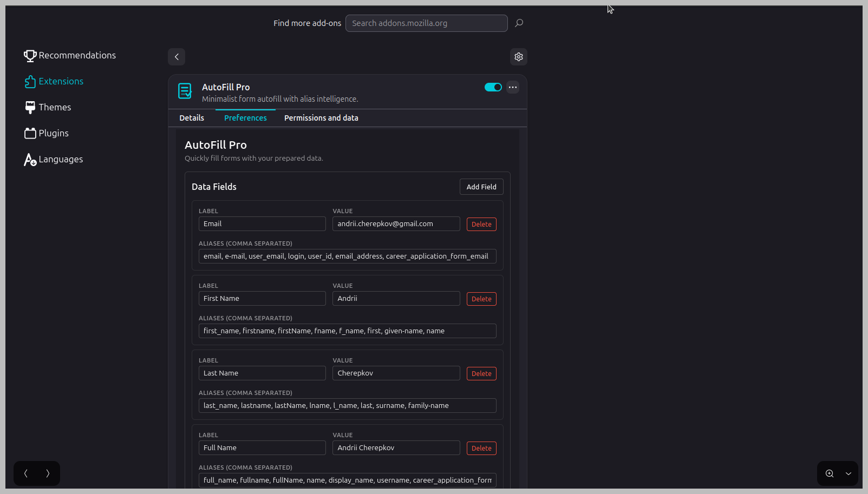Edit the Cherepkov value field
Viewport: 868px width, 494px height.
pos(396,373)
